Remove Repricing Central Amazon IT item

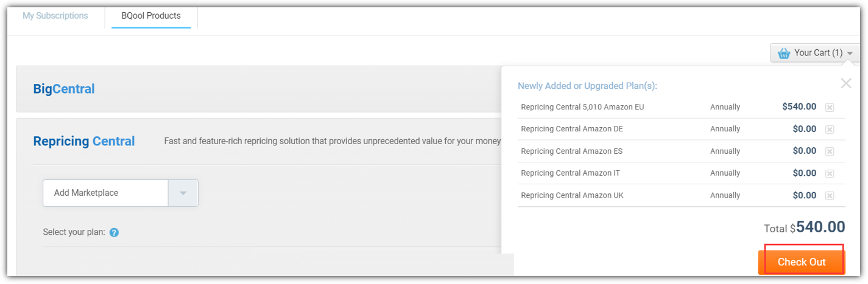pos(830,174)
